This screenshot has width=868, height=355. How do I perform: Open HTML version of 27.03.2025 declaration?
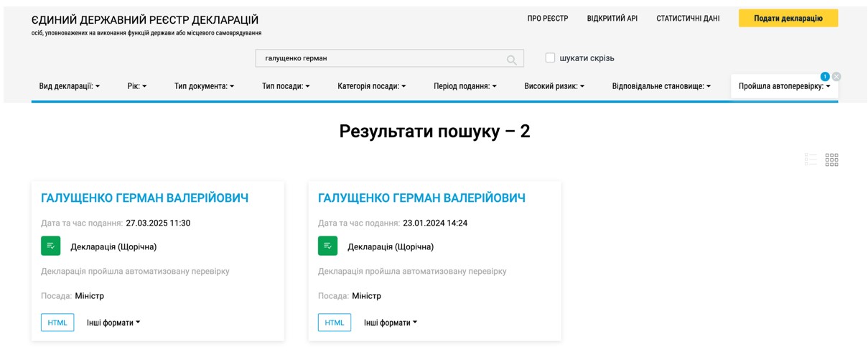click(x=57, y=323)
